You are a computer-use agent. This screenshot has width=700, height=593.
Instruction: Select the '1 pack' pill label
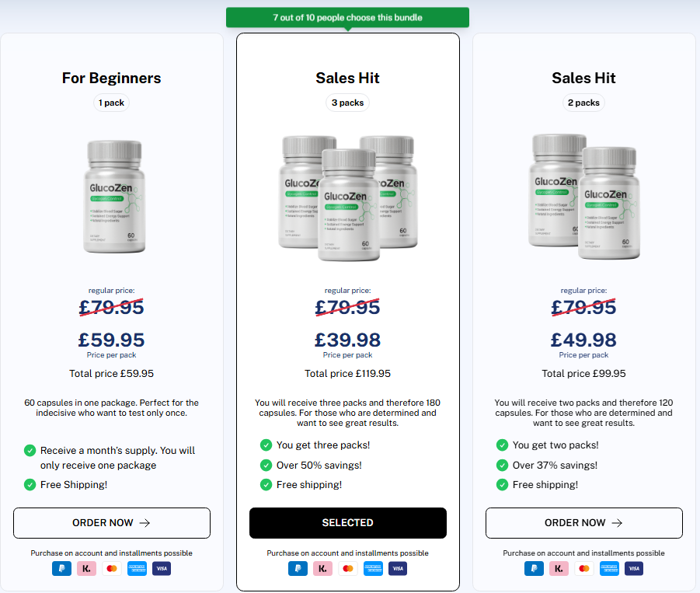pos(112,103)
